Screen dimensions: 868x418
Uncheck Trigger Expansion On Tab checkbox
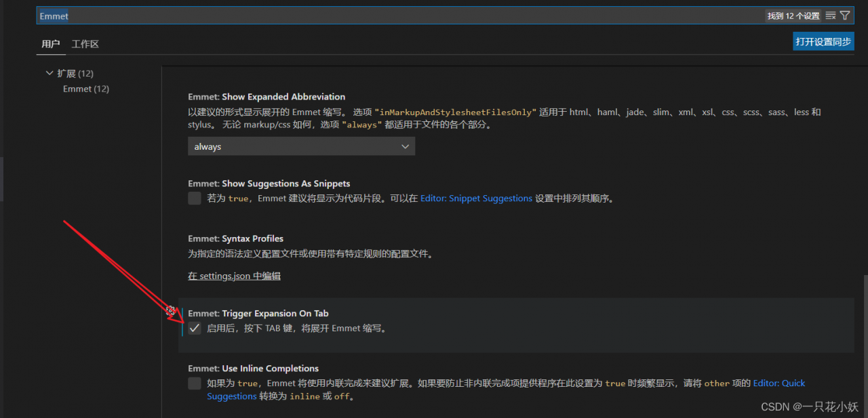[x=195, y=329]
